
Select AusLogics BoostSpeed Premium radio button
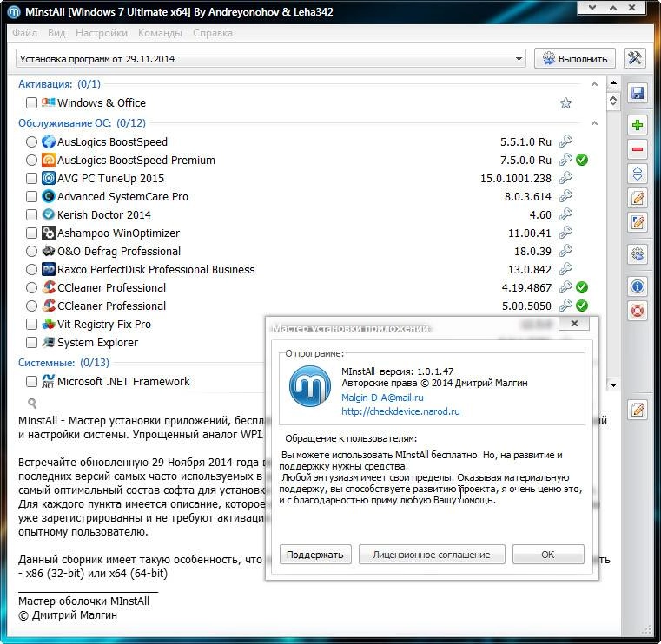pyautogui.click(x=31, y=160)
